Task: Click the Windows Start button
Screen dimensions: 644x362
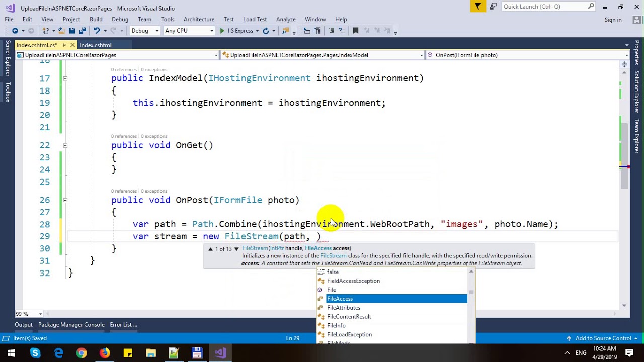Action: [11, 353]
